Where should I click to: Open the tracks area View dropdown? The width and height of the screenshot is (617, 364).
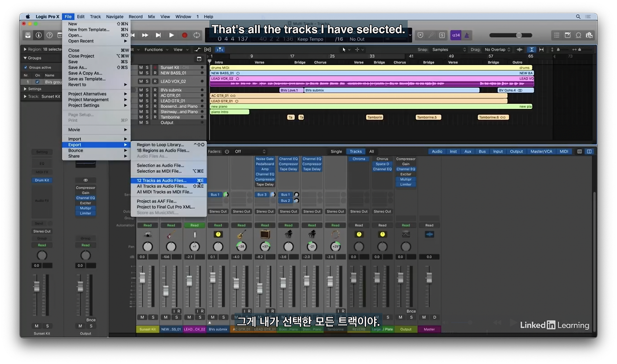click(x=180, y=50)
